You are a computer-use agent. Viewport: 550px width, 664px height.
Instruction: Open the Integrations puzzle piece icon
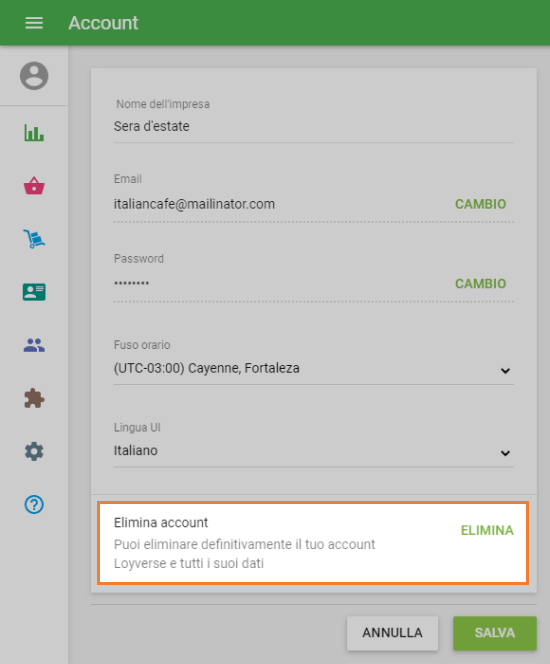coord(34,398)
